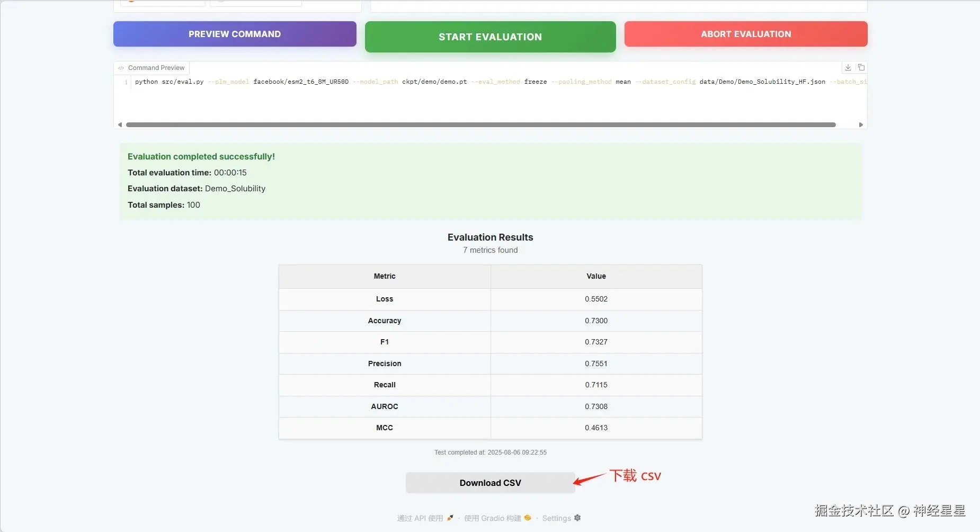Open Settings via the gear icon
The image size is (980, 532).
[577, 518]
